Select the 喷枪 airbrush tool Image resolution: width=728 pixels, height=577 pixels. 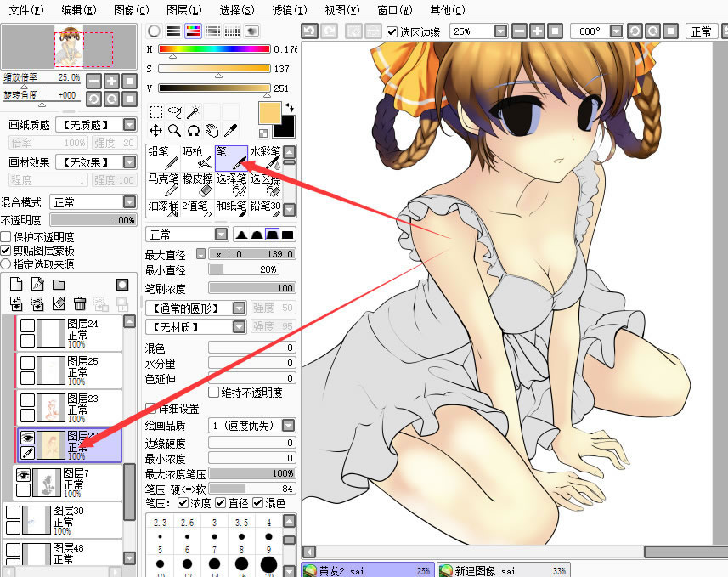tap(197, 157)
